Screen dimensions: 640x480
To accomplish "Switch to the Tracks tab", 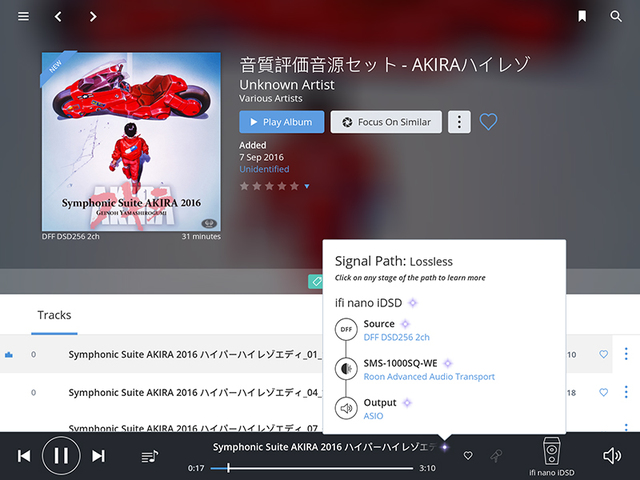I will click(54, 315).
